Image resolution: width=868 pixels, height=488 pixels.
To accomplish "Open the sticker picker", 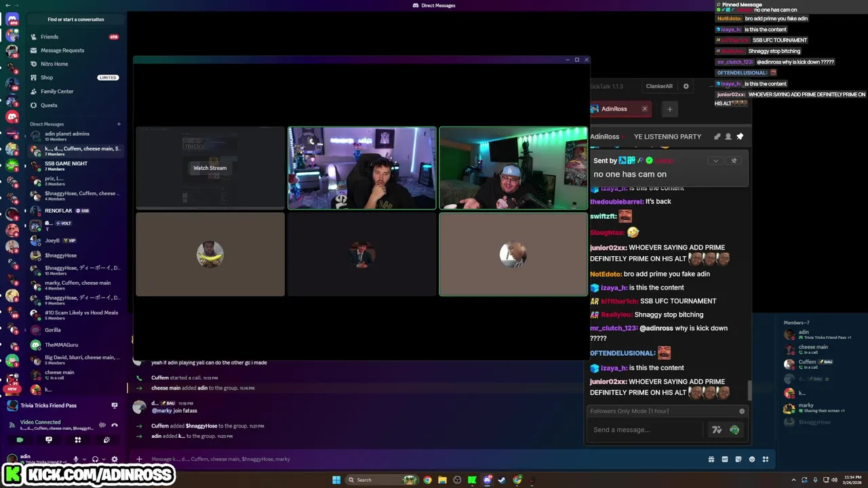I will click(738, 459).
